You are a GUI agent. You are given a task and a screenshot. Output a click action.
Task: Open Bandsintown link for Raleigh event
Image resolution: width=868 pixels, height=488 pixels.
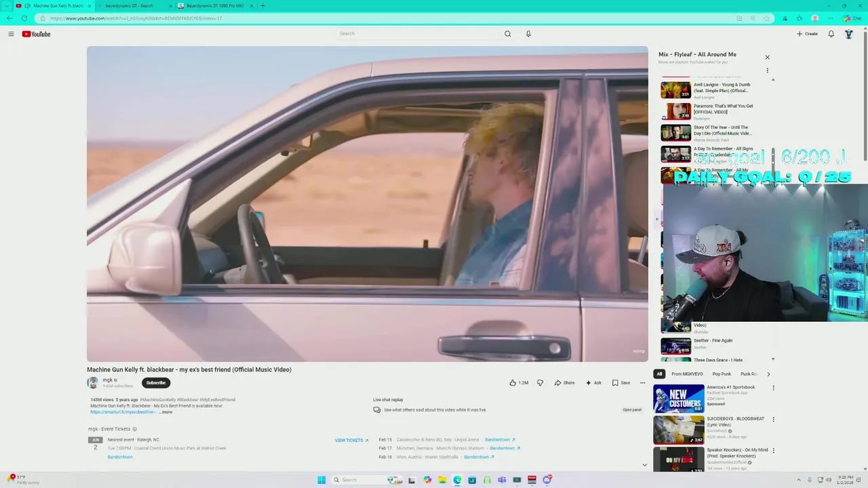point(120,457)
